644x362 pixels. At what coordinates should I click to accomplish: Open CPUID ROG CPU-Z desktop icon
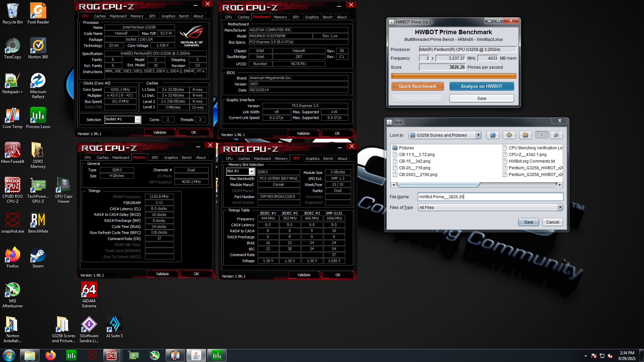[x=13, y=190]
